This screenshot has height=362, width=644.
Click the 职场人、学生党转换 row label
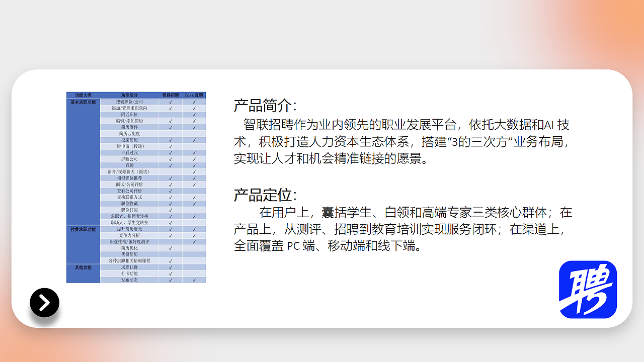(x=129, y=223)
